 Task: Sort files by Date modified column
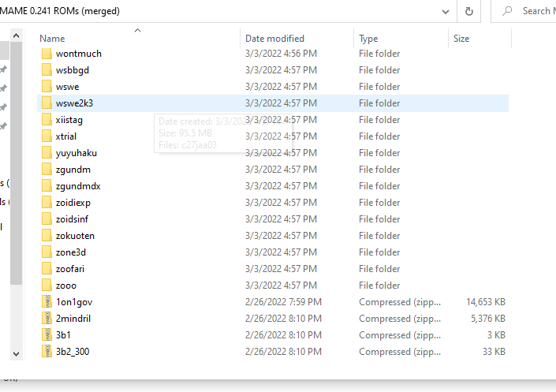click(x=274, y=39)
